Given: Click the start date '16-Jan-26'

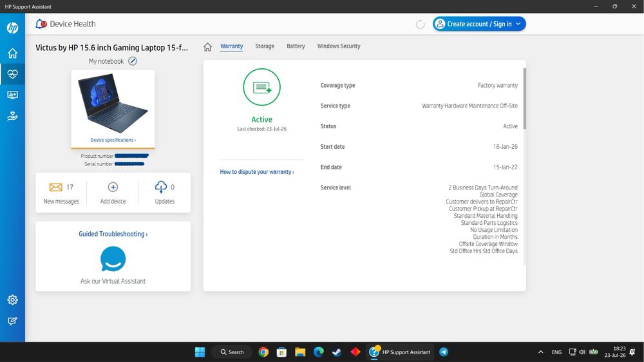Looking at the screenshot, I should coord(505,147).
